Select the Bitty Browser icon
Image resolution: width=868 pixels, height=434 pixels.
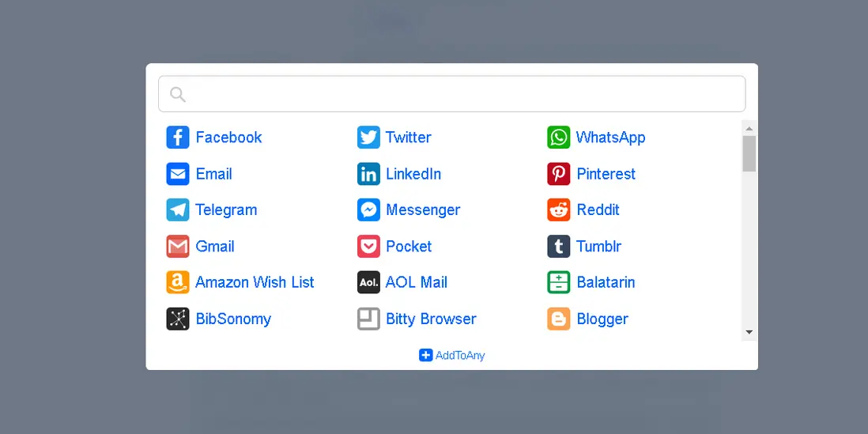(x=368, y=319)
